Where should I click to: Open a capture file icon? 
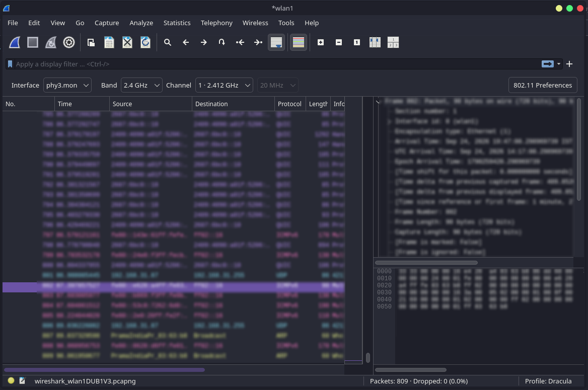[x=91, y=42]
